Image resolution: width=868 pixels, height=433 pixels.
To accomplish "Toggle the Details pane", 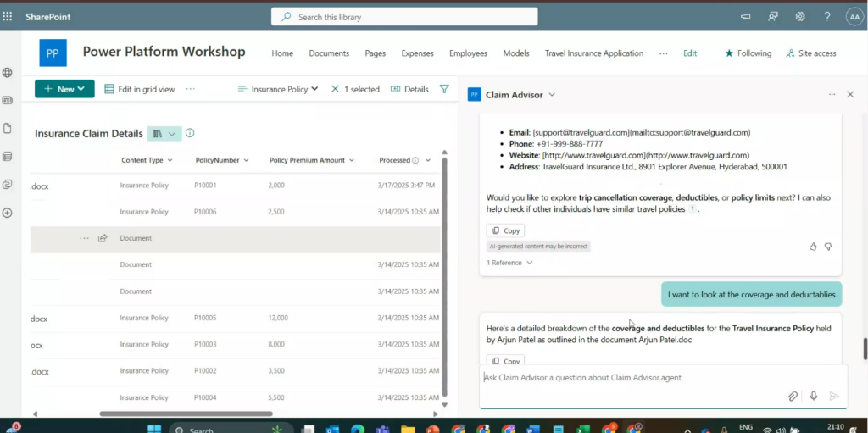I will 409,89.
